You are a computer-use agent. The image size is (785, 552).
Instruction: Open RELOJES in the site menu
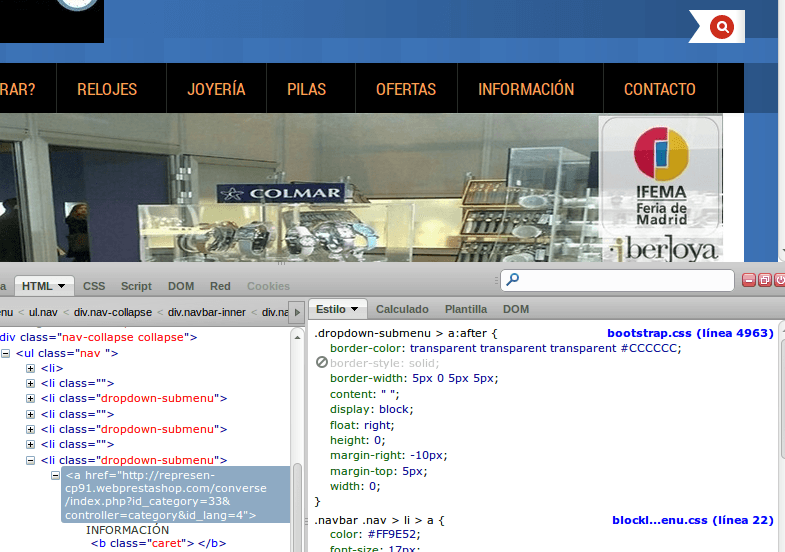click(107, 89)
